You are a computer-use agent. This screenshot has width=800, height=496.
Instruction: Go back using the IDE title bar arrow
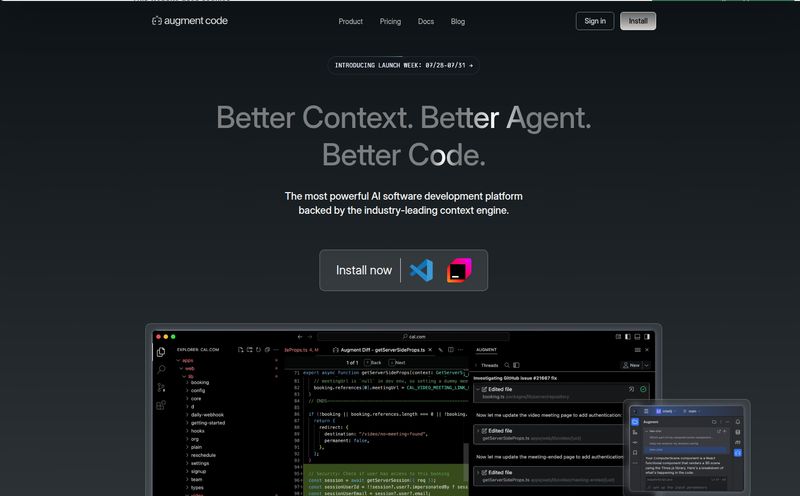click(300, 337)
